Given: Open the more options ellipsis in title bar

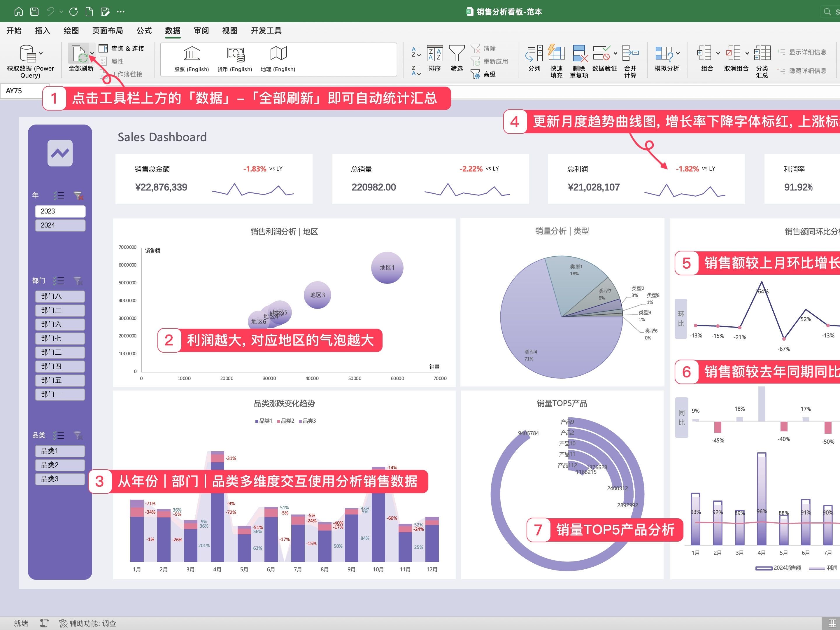Looking at the screenshot, I should pos(121,12).
